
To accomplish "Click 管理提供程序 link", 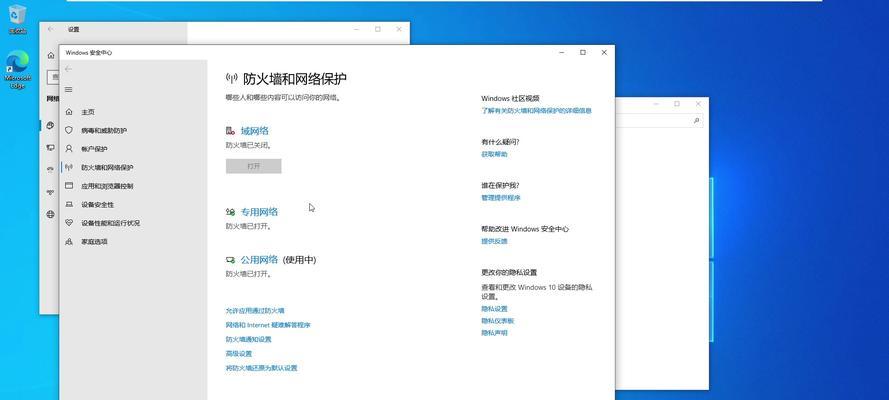I will point(501,198).
